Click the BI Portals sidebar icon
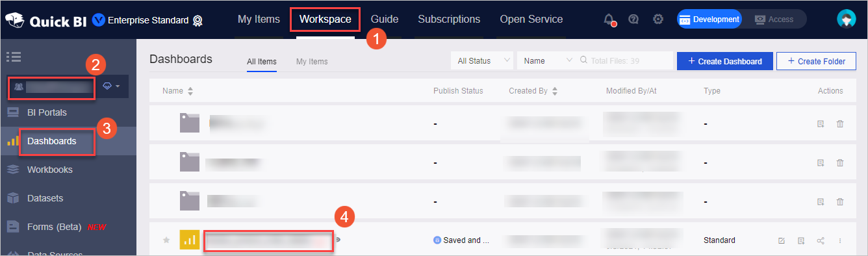The image size is (868, 256). (x=13, y=112)
